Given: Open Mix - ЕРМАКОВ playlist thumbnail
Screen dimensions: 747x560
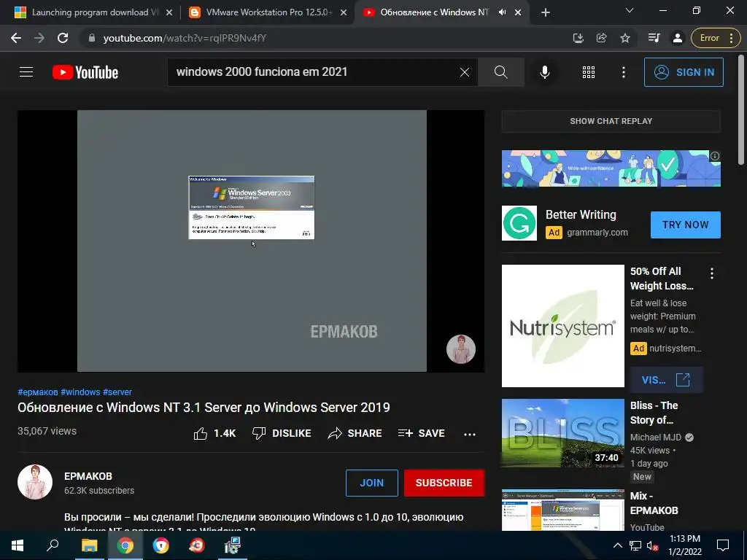Looking at the screenshot, I should point(562,510).
